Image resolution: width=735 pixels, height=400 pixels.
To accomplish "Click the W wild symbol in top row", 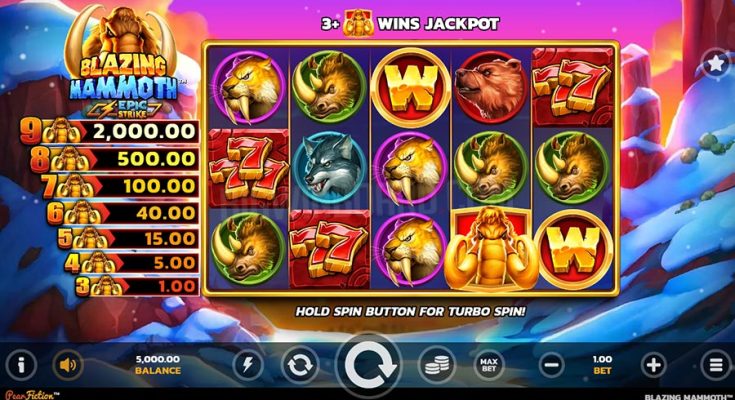I will tap(411, 87).
